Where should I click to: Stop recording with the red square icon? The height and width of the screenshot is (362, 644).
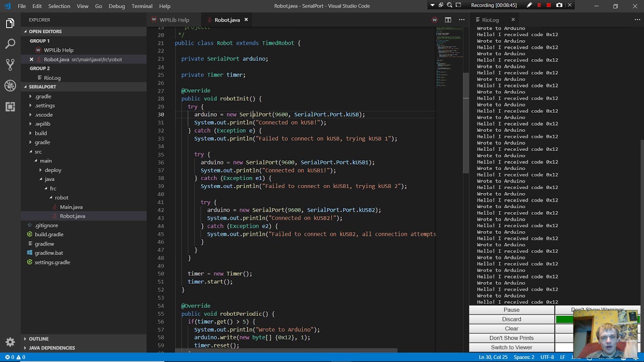click(x=549, y=6)
